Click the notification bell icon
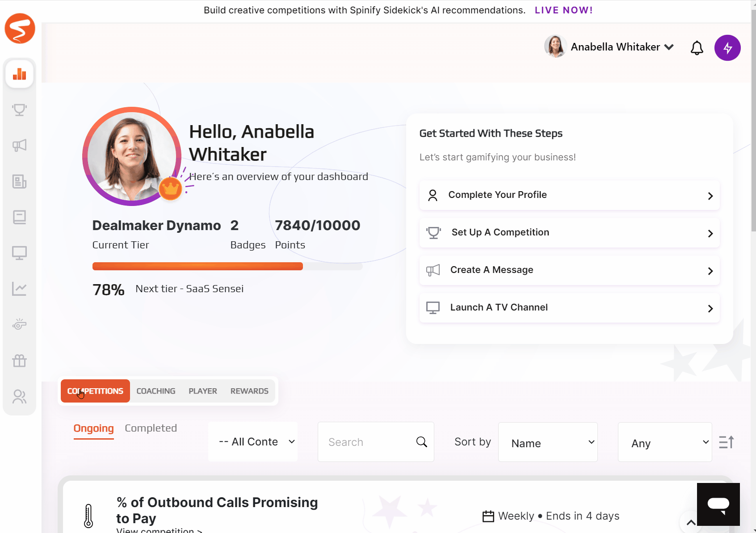756x533 pixels. point(697,48)
